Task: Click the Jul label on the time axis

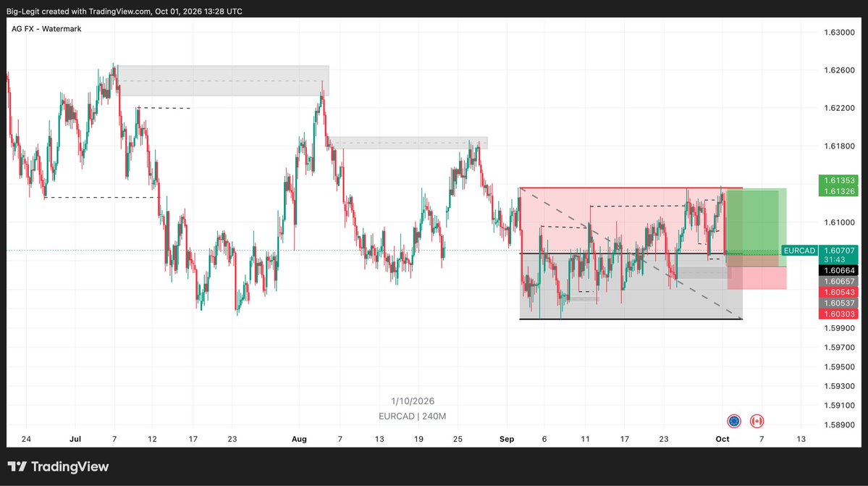Action: pyautogui.click(x=75, y=439)
